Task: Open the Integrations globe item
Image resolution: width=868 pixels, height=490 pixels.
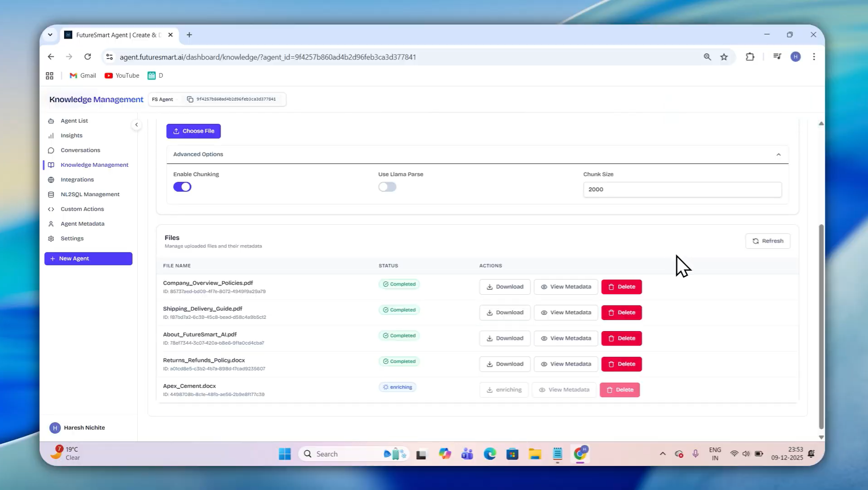Action: (77, 179)
